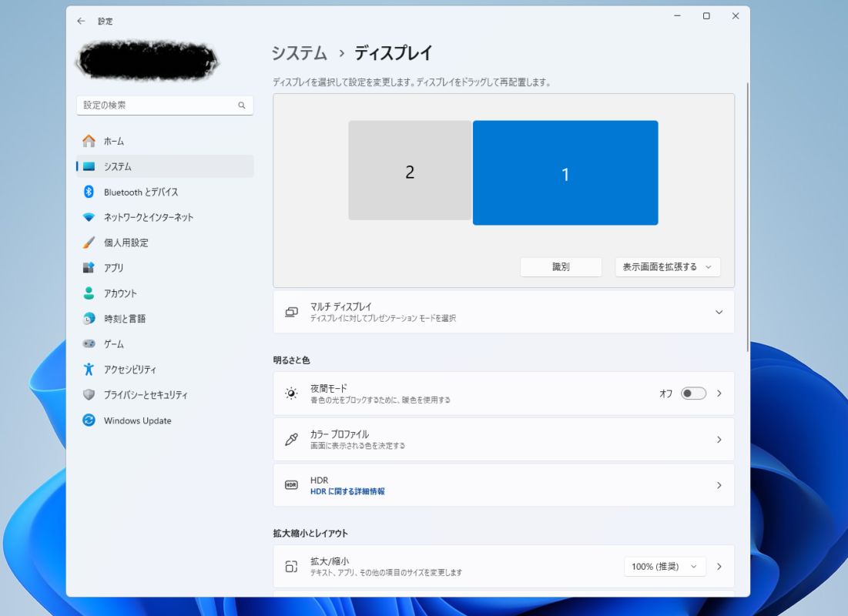Click システム in the breadcrumb
Screen dimensions: 848x616
pyautogui.click(x=299, y=53)
